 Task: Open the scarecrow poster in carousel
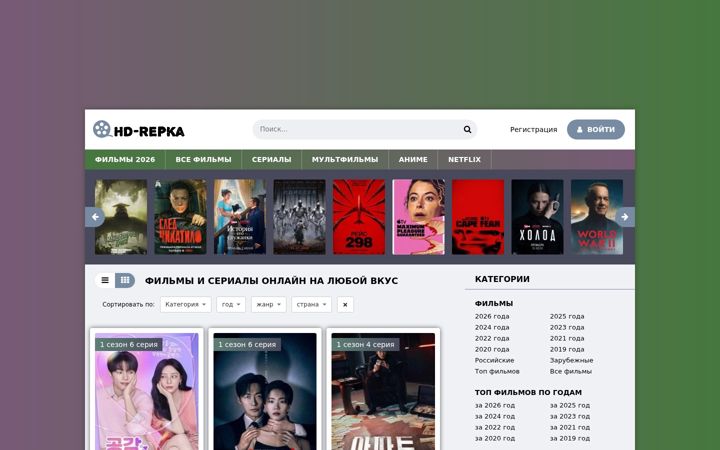[x=121, y=217]
